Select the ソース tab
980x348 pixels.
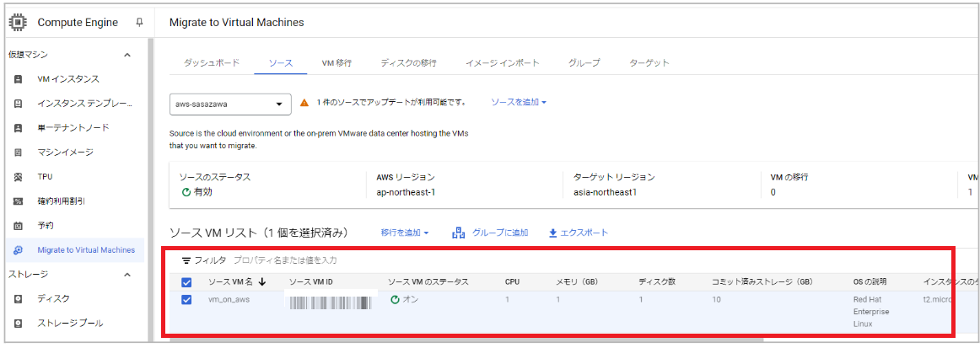tap(281, 63)
